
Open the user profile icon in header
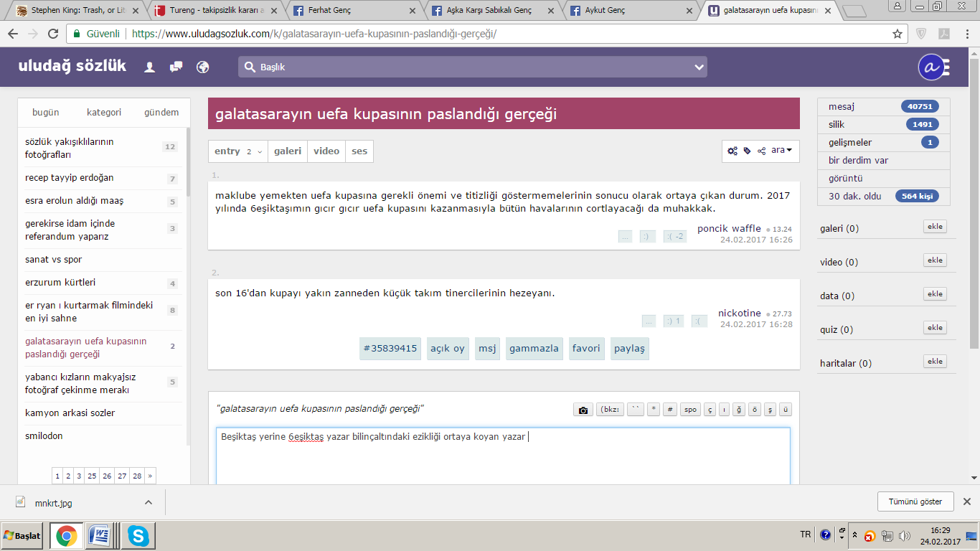pyautogui.click(x=150, y=67)
